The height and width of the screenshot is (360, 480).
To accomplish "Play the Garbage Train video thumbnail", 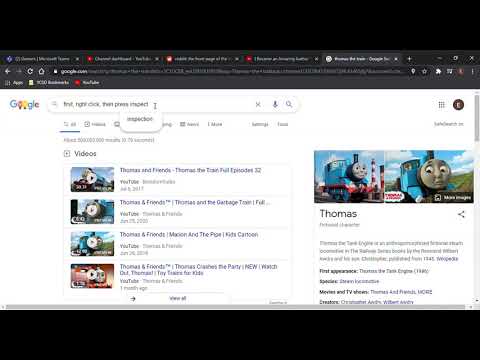I will point(92,212).
